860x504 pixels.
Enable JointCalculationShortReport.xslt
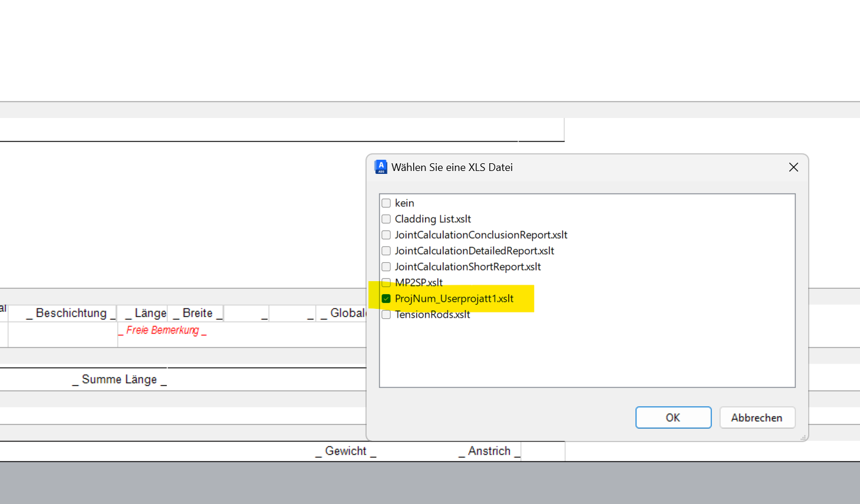[x=387, y=266]
